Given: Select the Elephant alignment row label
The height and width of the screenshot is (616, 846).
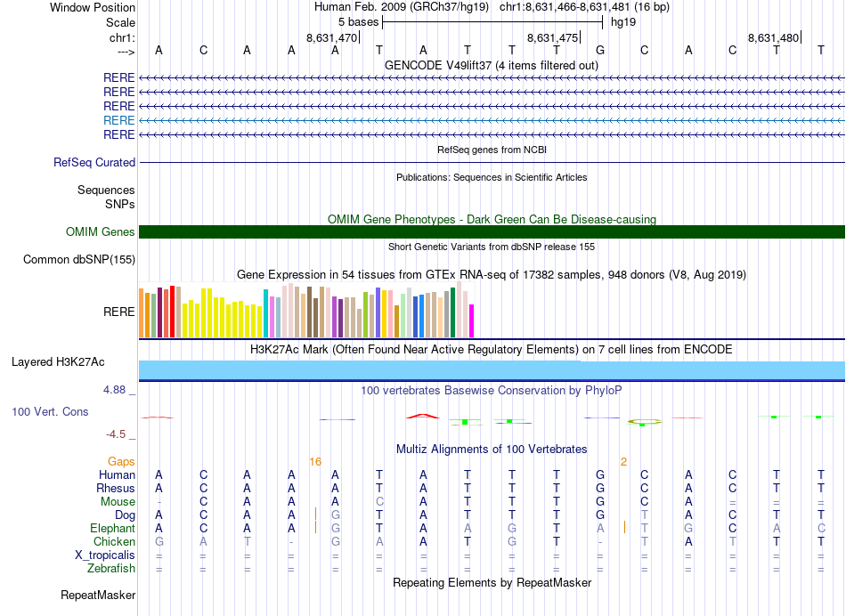Looking at the screenshot, I should [x=113, y=528].
